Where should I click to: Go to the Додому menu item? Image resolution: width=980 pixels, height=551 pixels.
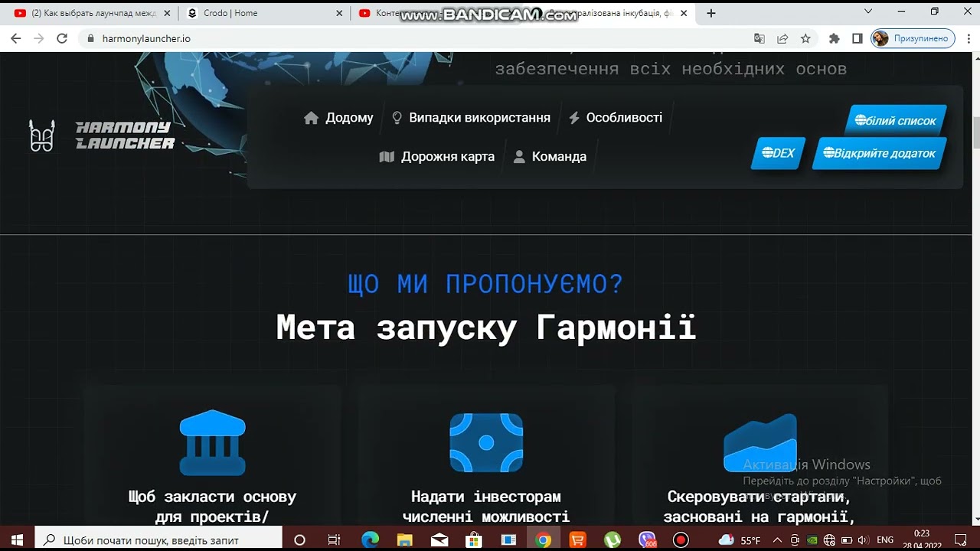click(x=338, y=118)
